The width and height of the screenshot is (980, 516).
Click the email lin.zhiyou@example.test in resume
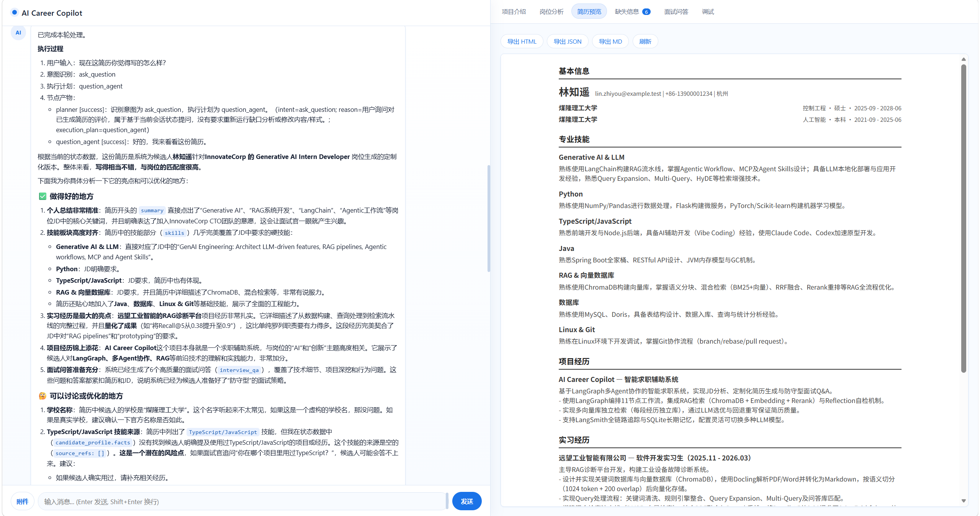pos(628,94)
